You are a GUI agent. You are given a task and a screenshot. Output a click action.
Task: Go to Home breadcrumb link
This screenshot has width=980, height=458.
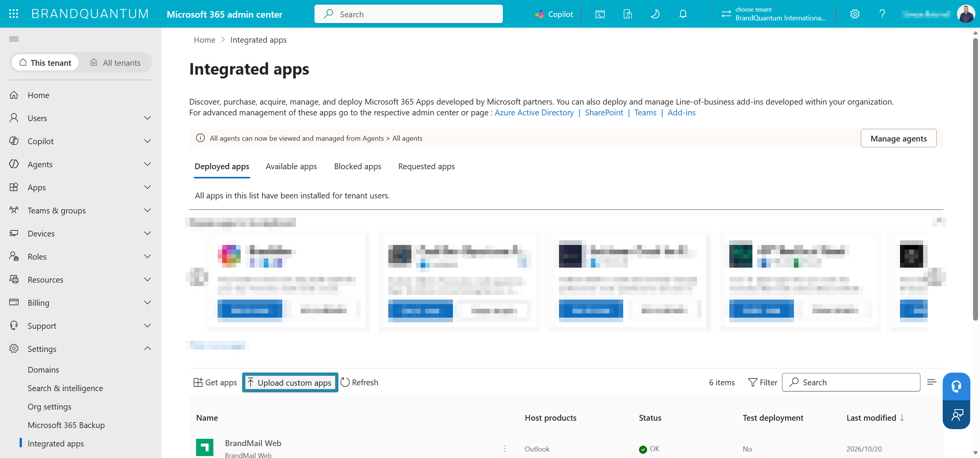point(205,40)
